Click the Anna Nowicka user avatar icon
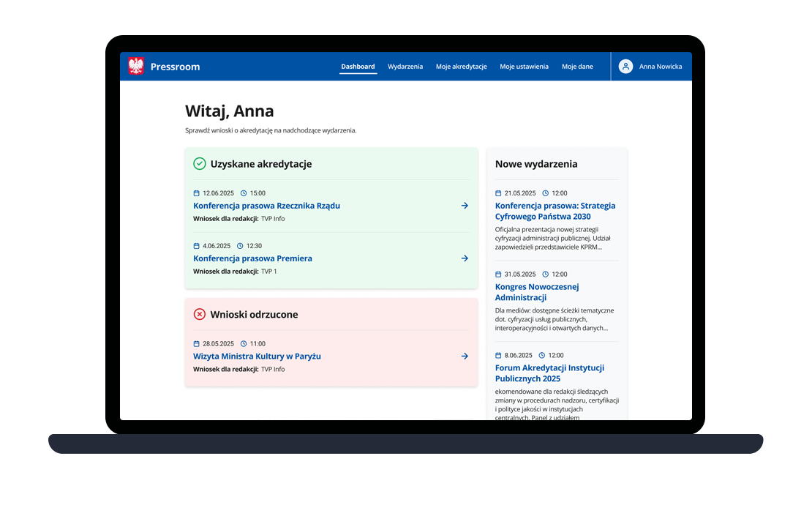This screenshot has width=812, height=519. 625,67
